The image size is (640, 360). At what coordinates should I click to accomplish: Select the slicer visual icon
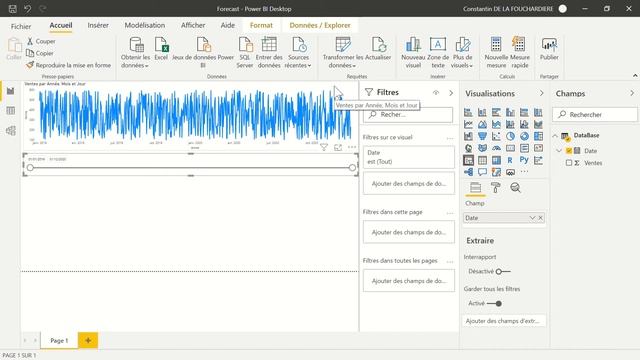468,160
